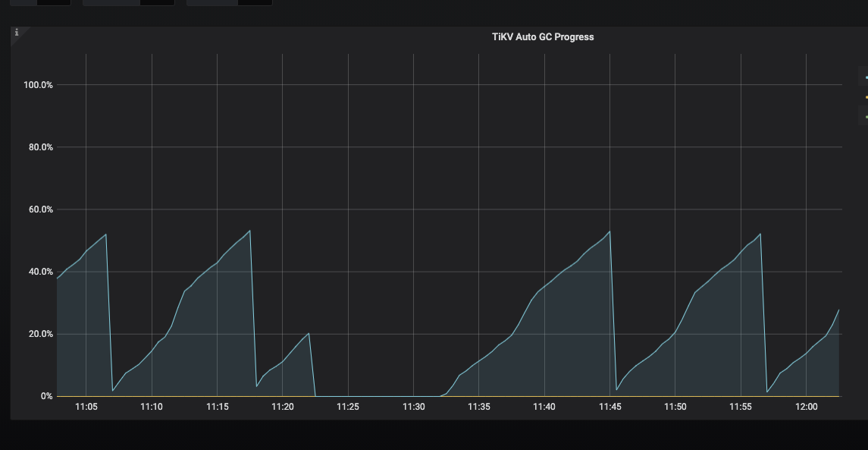Click the 11:10 time axis label
The width and height of the screenshot is (868, 450).
151,407
